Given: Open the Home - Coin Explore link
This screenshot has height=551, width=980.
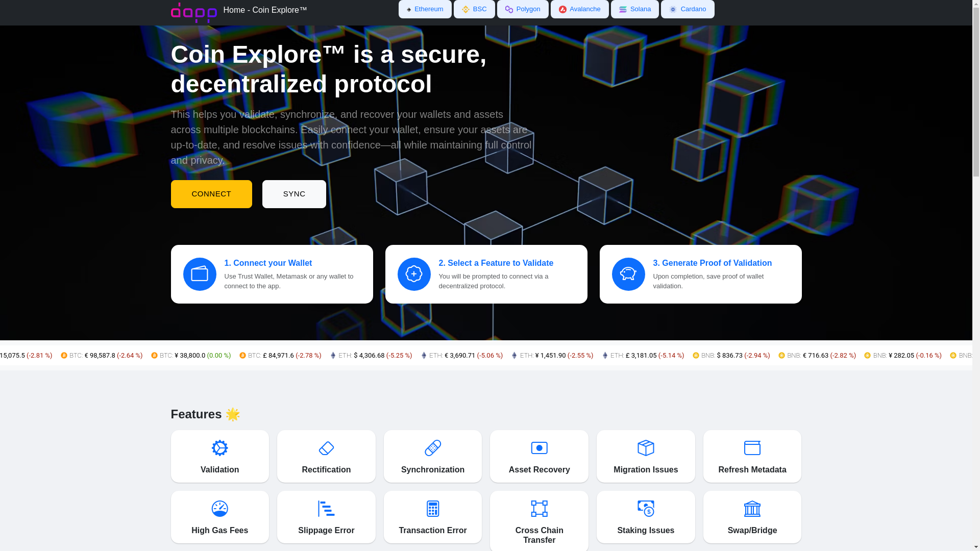Looking at the screenshot, I should point(265,10).
